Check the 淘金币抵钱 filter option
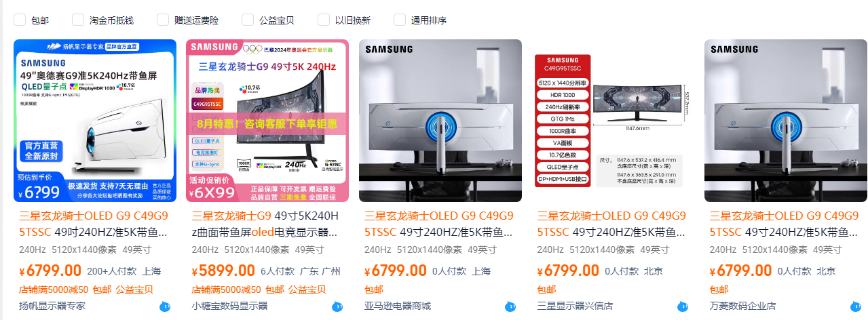This screenshot has width=868, height=320. click(x=78, y=20)
